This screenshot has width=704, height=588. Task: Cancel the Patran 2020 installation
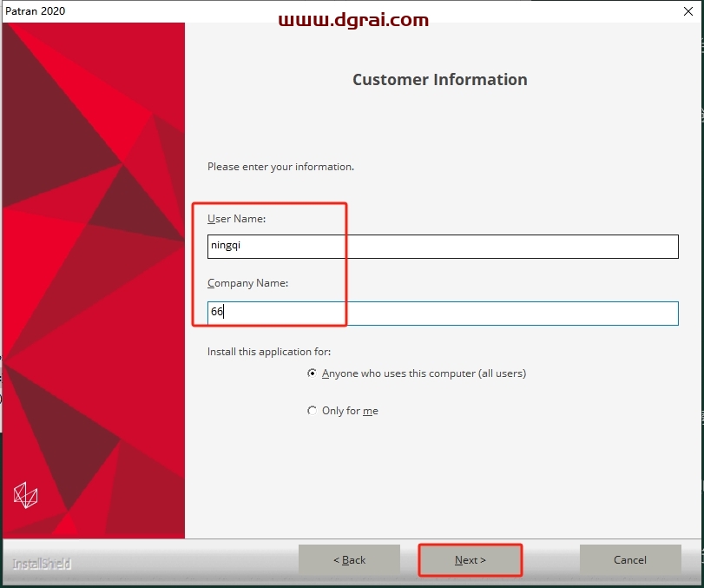(x=630, y=559)
